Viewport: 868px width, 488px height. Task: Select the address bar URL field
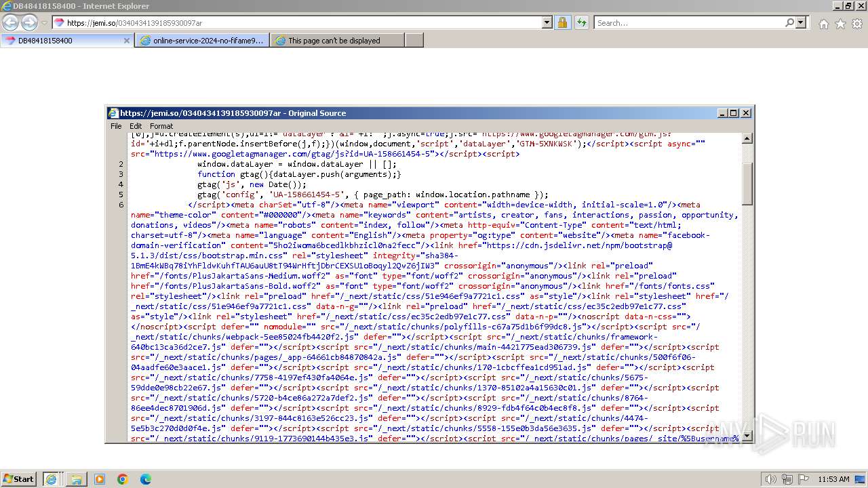point(303,22)
